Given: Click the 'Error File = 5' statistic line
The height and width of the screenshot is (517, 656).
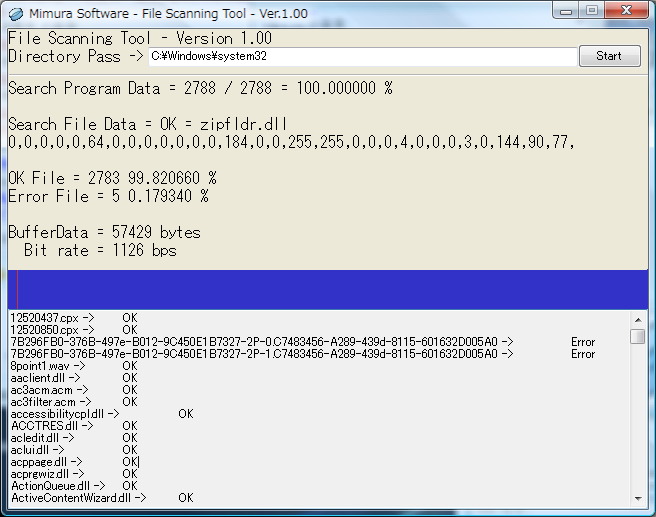Looking at the screenshot, I should click(108, 196).
